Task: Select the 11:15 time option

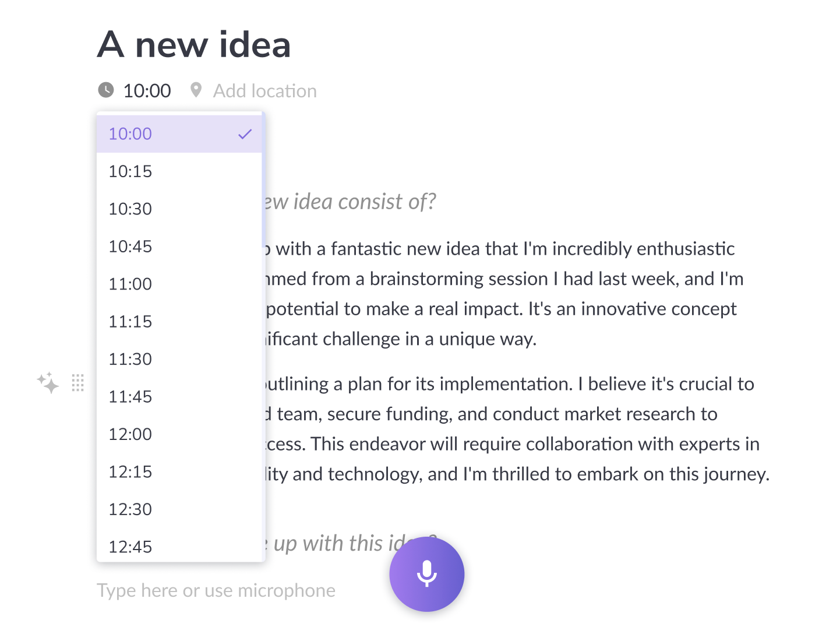Action: click(x=130, y=322)
